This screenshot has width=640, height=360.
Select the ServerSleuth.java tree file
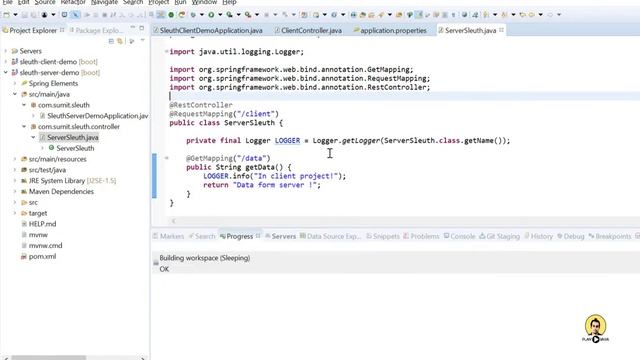pyautogui.click(x=73, y=138)
